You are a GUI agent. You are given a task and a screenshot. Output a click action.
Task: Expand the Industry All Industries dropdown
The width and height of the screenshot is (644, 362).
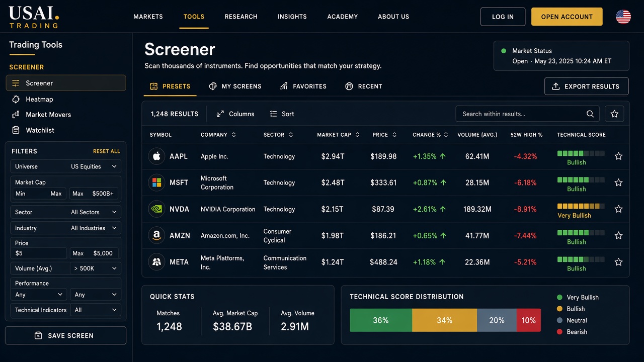(x=65, y=228)
